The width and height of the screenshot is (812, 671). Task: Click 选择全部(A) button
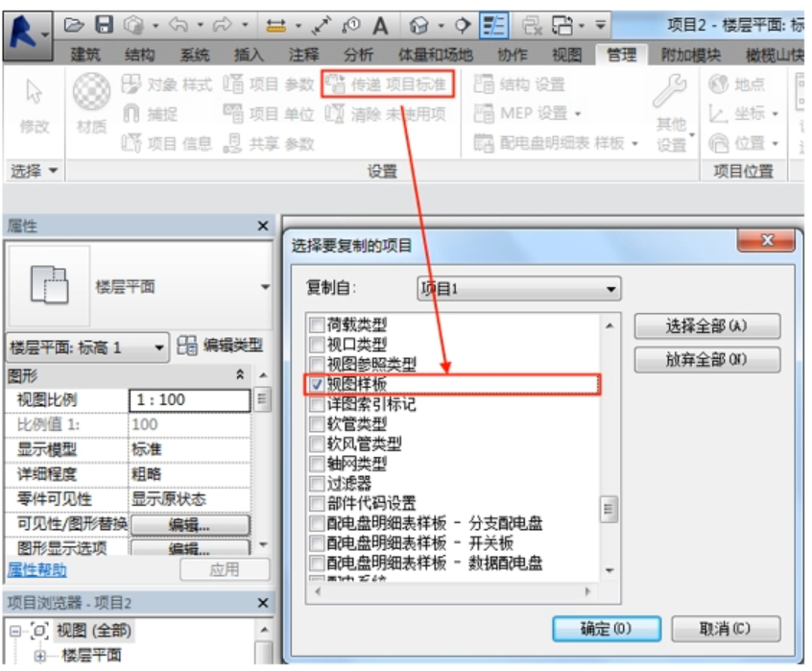click(706, 326)
